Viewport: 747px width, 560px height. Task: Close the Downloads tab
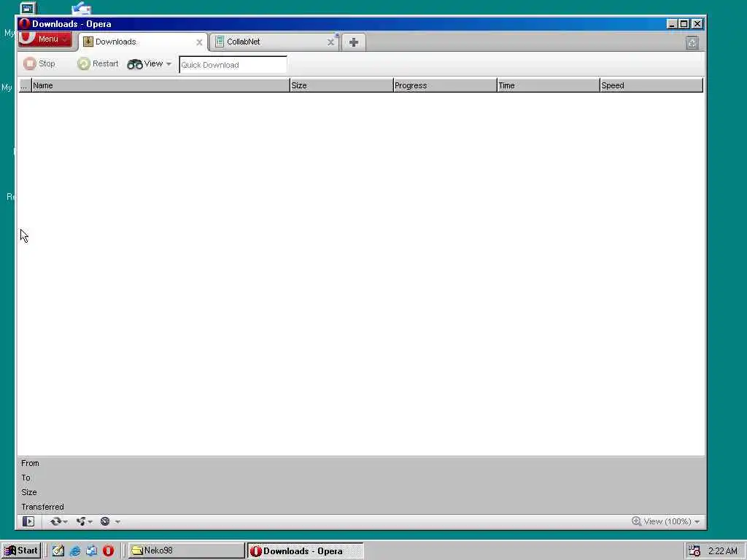click(x=199, y=42)
